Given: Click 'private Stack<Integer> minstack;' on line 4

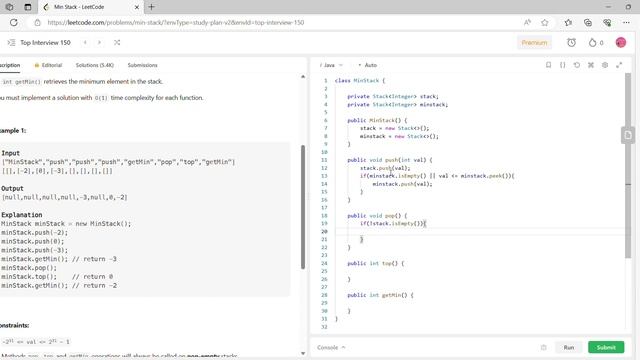Looking at the screenshot, I should (398, 104).
